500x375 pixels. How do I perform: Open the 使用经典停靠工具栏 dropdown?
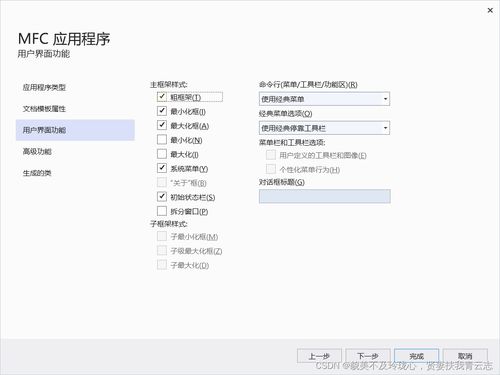pos(324,128)
